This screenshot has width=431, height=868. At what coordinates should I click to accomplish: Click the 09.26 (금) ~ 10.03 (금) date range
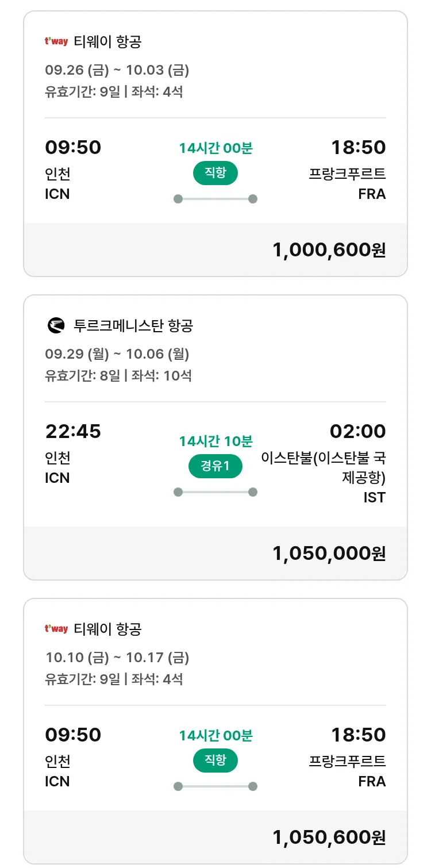click(x=117, y=70)
